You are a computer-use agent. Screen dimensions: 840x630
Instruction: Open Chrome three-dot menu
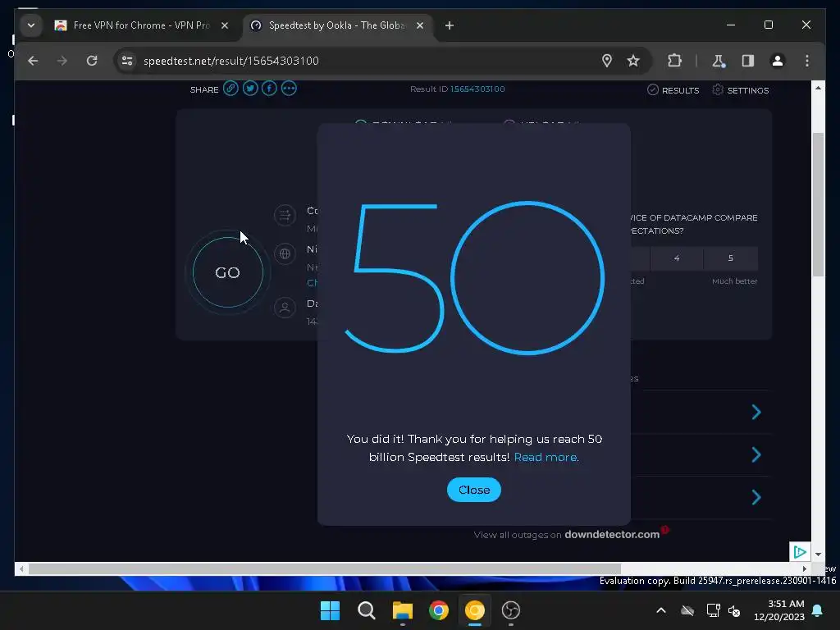(807, 61)
